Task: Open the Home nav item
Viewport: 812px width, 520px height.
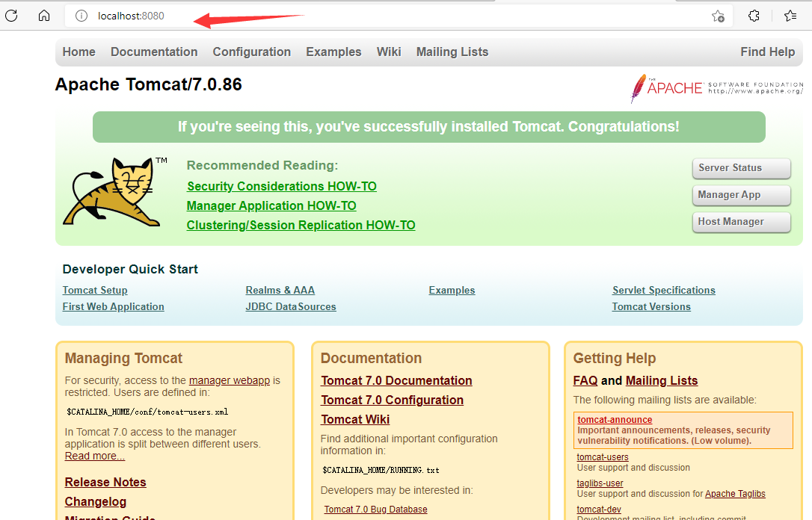Action: click(x=79, y=52)
